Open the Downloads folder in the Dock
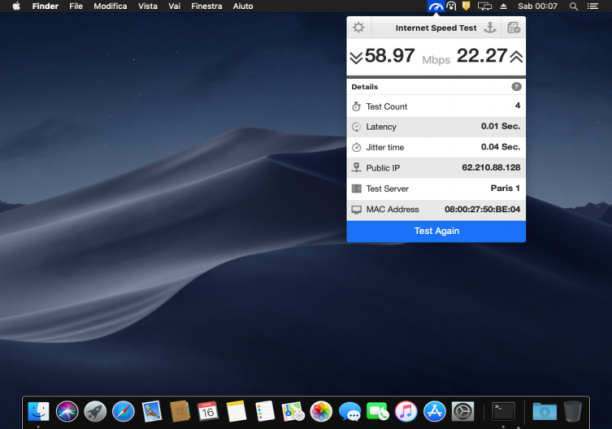Image resolution: width=612 pixels, height=429 pixels. coord(544,411)
